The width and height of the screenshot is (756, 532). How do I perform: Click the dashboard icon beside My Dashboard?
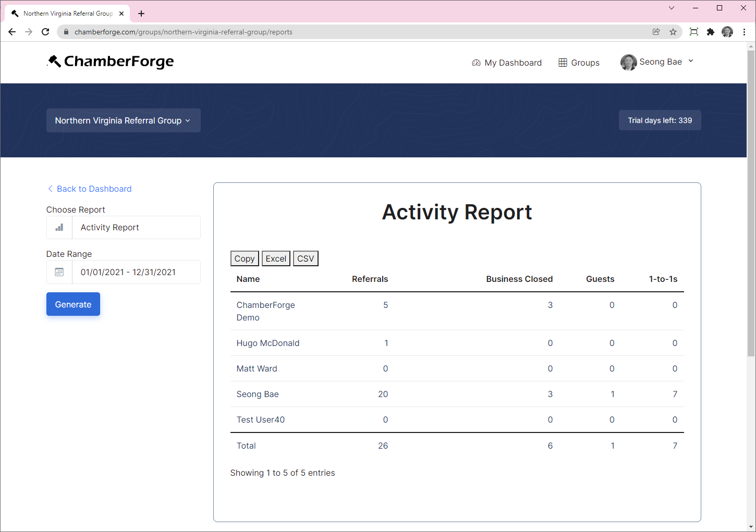point(476,62)
